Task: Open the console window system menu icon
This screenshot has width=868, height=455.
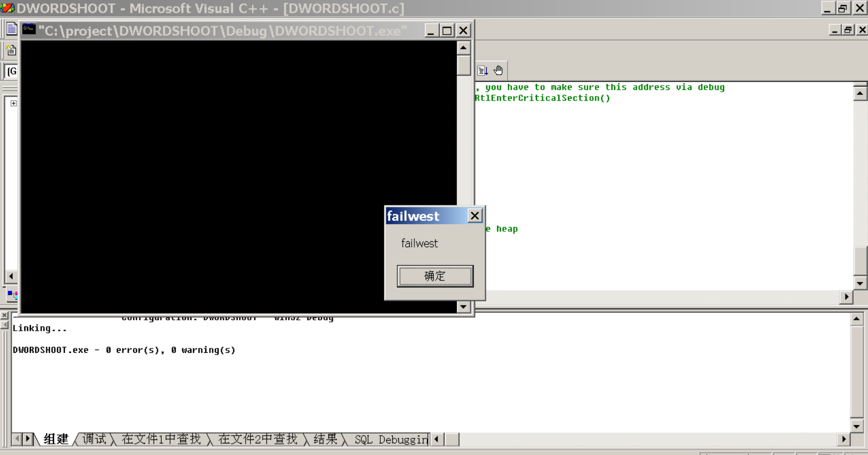Action: coord(29,30)
